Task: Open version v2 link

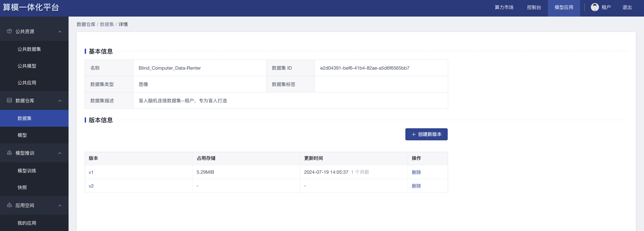Action: coord(91,186)
